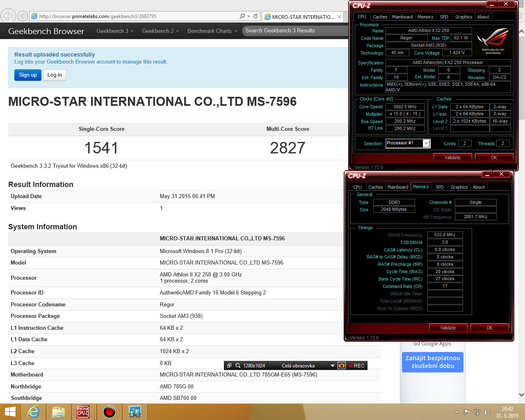Open the Processor #1 selection dropdown

(x=426, y=143)
